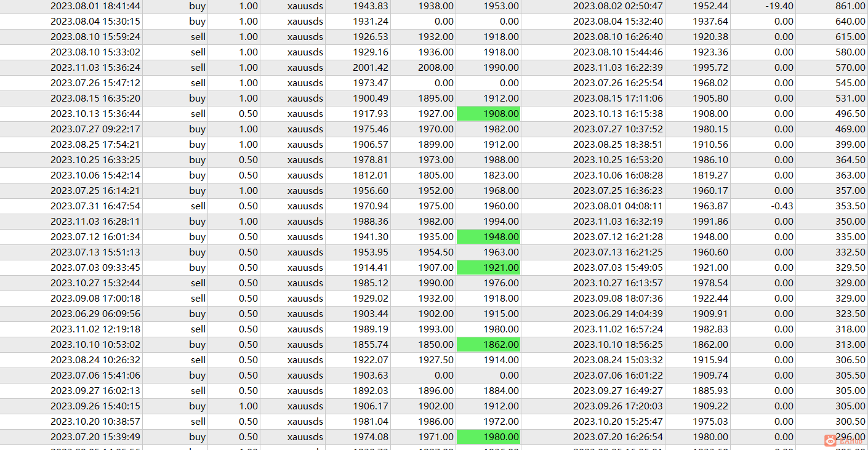Click open price 1941.30

tap(371, 237)
